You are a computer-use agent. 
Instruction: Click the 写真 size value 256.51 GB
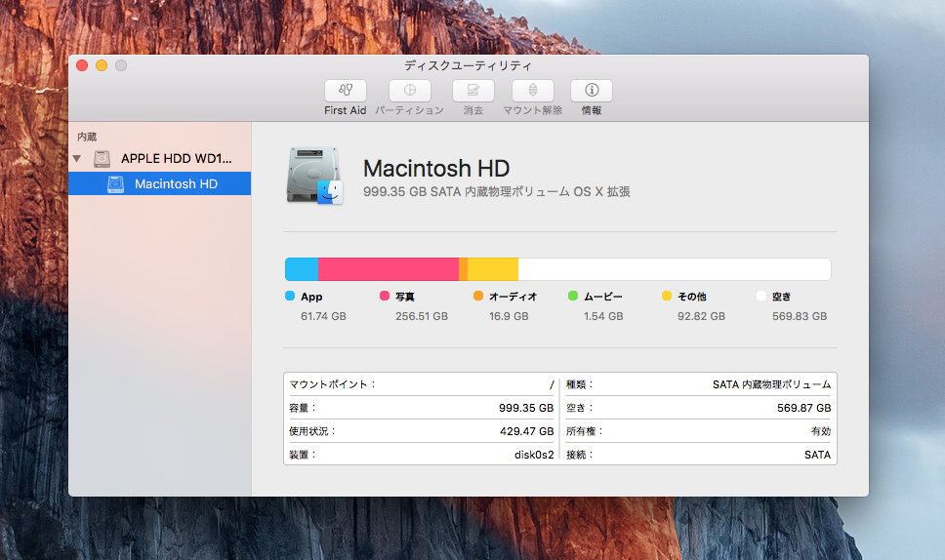[x=422, y=316]
